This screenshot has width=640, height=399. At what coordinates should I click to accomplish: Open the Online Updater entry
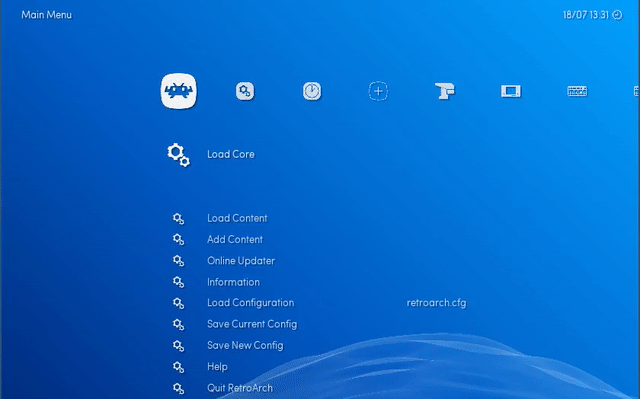point(241,261)
